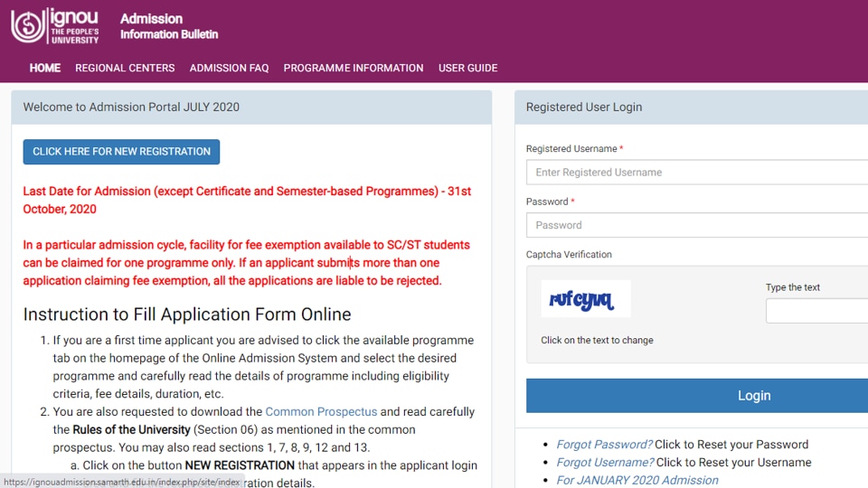868x488 pixels.
Task: Click into the Password input field
Action: click(696, 225)
